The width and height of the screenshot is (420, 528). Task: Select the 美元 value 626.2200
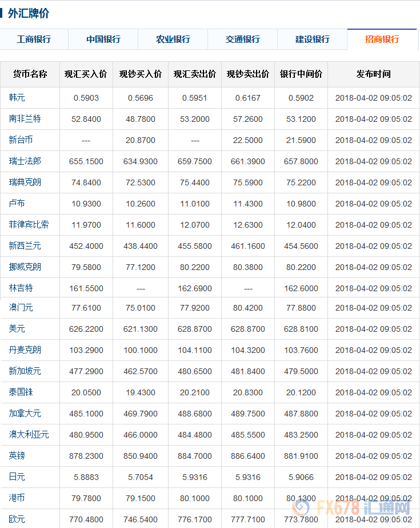tap(86, 329)
